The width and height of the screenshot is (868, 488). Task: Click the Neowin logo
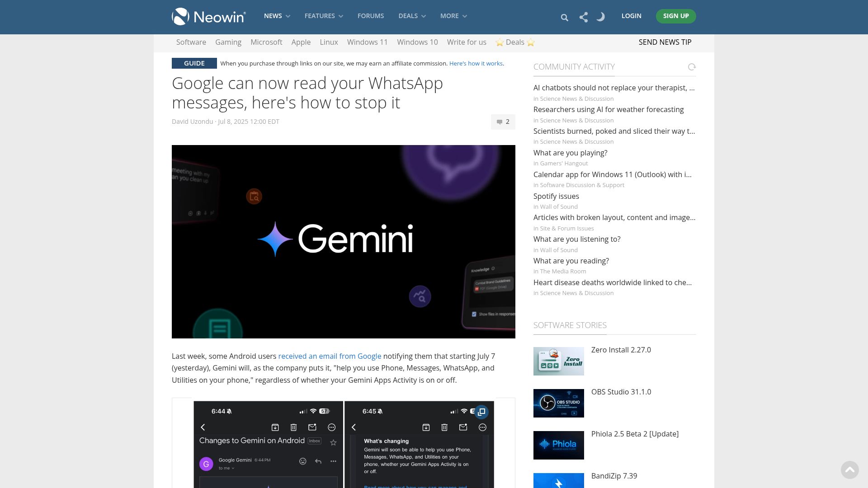(209, 16)
